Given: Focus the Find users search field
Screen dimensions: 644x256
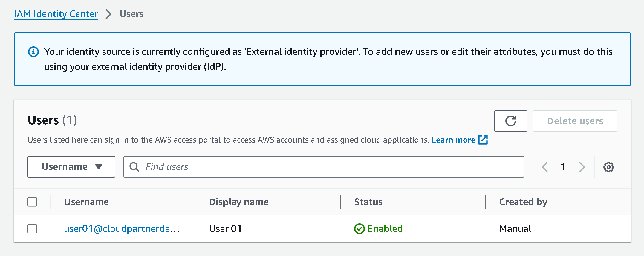Looking at the screenshot, I should [x=329, y=167].
